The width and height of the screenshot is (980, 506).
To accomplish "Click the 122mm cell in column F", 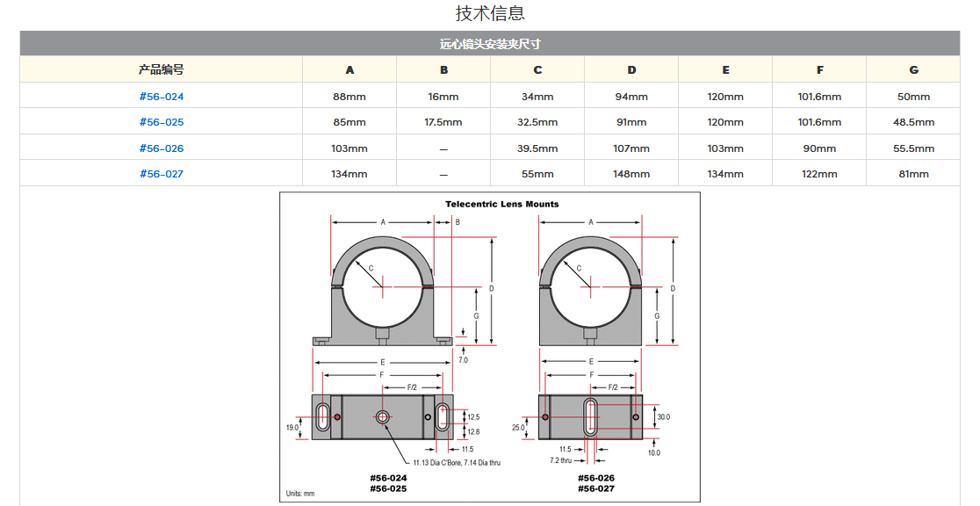I will pyautogui.click(x=819, y=174).
